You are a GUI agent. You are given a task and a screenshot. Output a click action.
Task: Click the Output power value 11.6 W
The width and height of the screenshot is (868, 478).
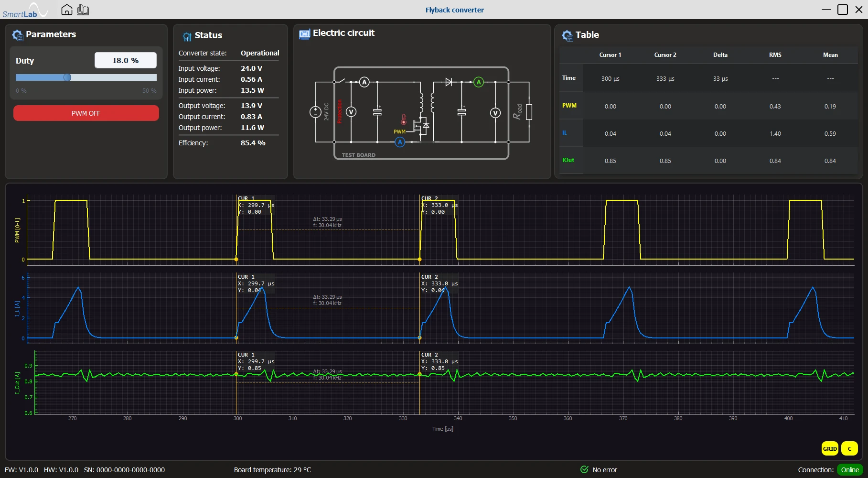(x=252, y=128)
